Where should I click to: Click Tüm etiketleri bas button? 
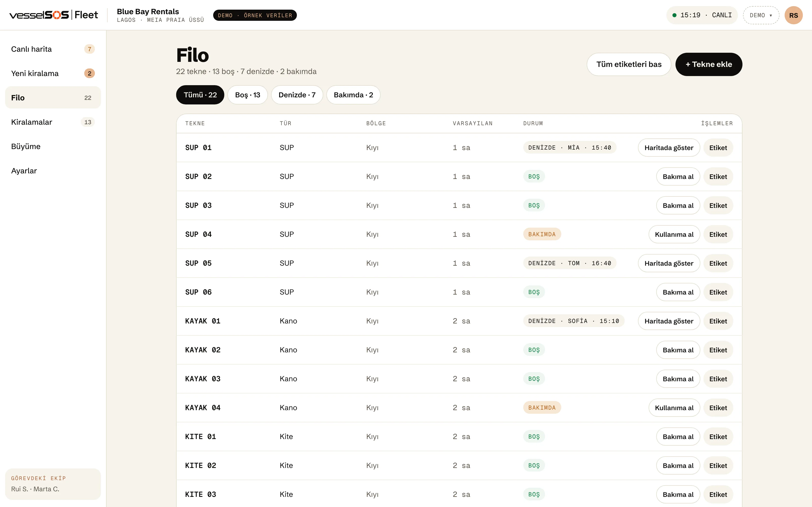tap(629, 64)
